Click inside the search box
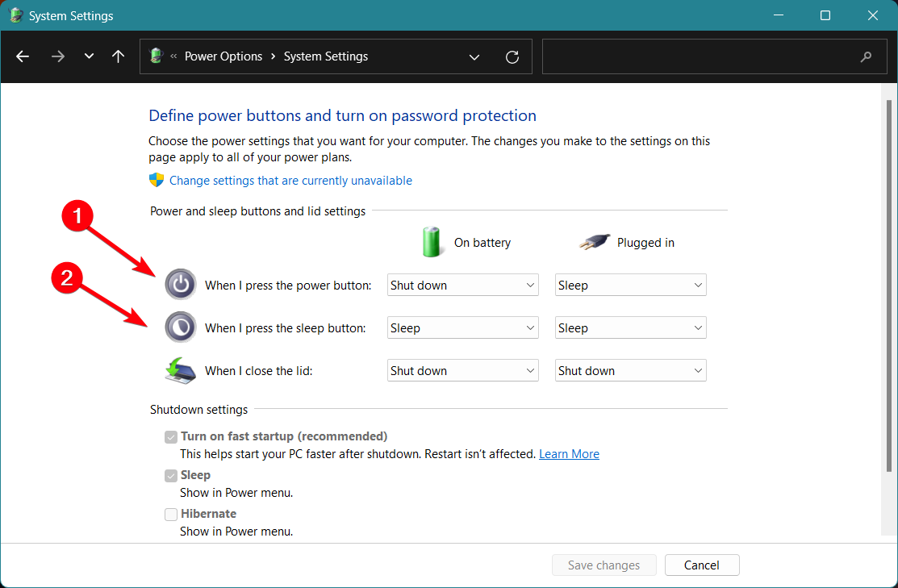Viewport: 898px width, 588px height. pos(698,56)
